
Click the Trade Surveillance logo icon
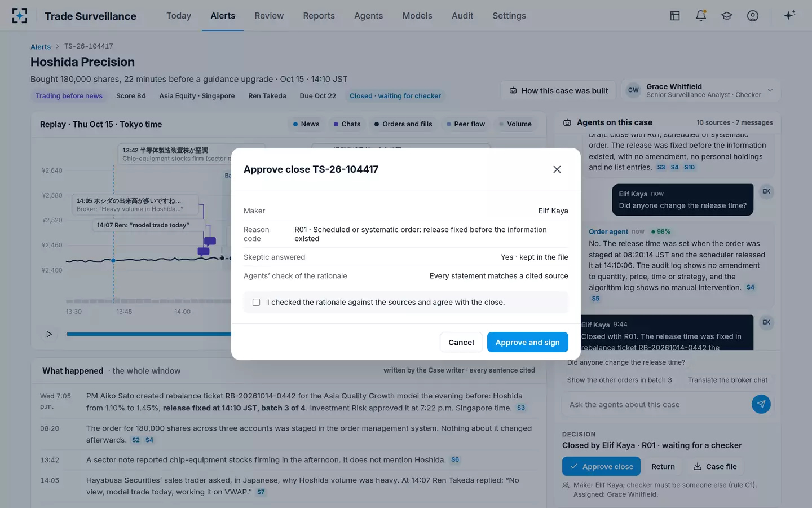tap(20, 16)
